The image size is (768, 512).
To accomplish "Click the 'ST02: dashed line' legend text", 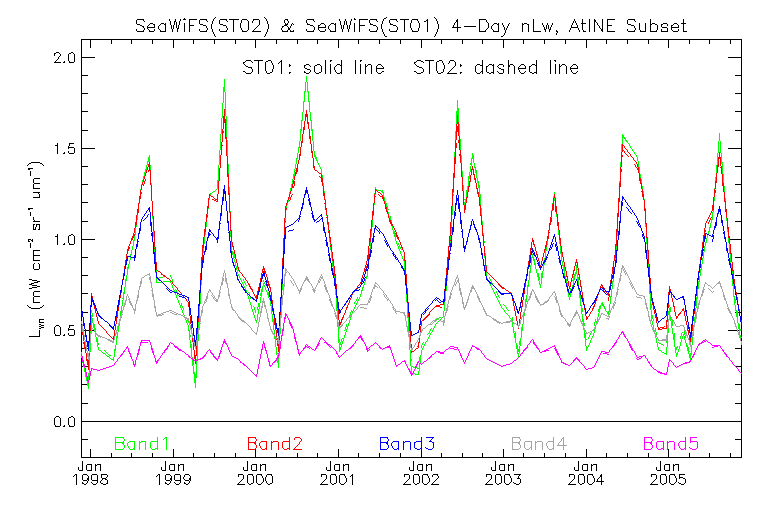I will coord(496,68).
